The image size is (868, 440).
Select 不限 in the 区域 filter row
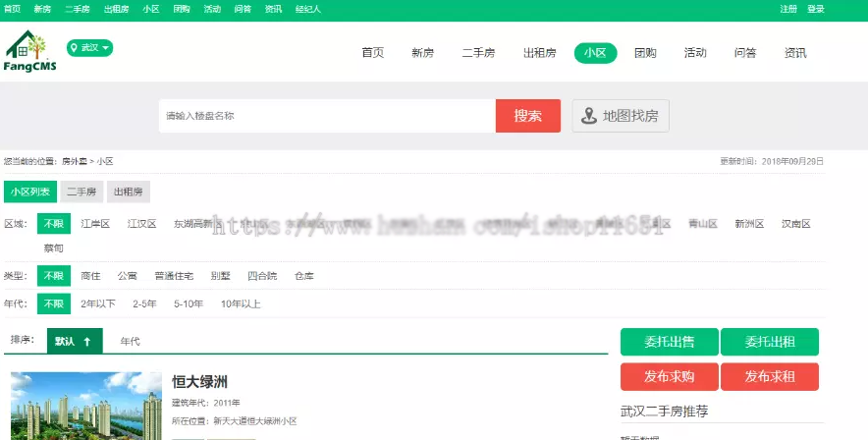click(x=54, y=224)
